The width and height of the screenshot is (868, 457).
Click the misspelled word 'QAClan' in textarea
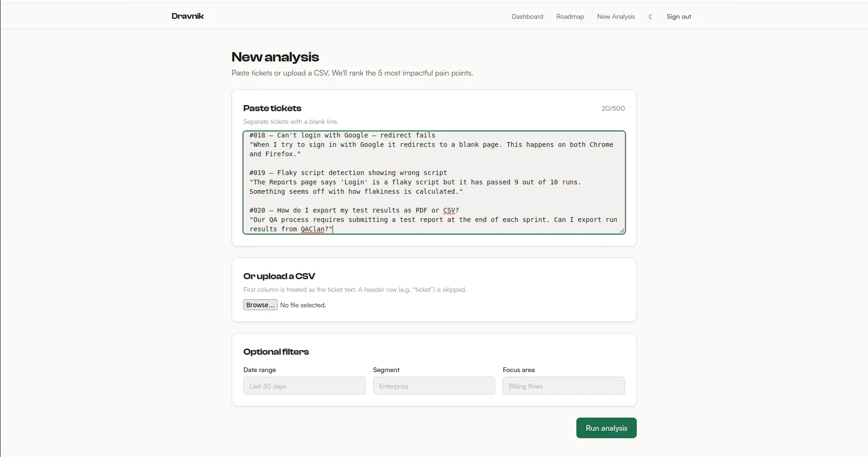[312, 229]
